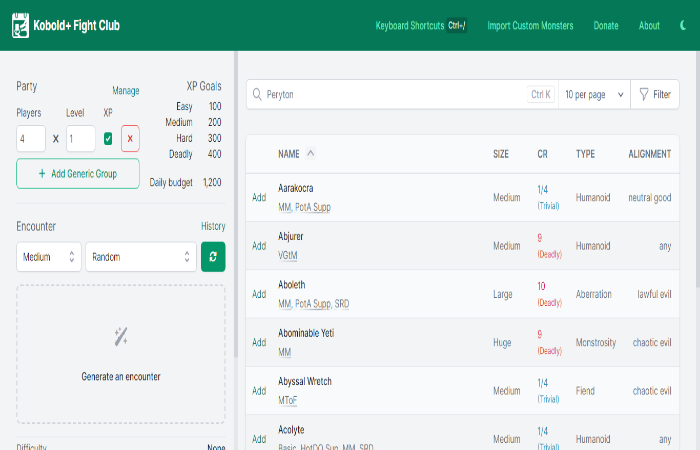Click MM source under Abominable Yeti
Screen dimensions: 700x450
pos(285,352)
